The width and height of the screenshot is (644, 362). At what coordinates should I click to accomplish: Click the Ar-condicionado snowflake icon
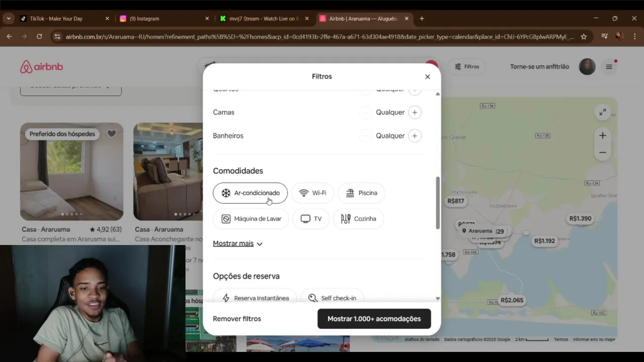[226, 193]
